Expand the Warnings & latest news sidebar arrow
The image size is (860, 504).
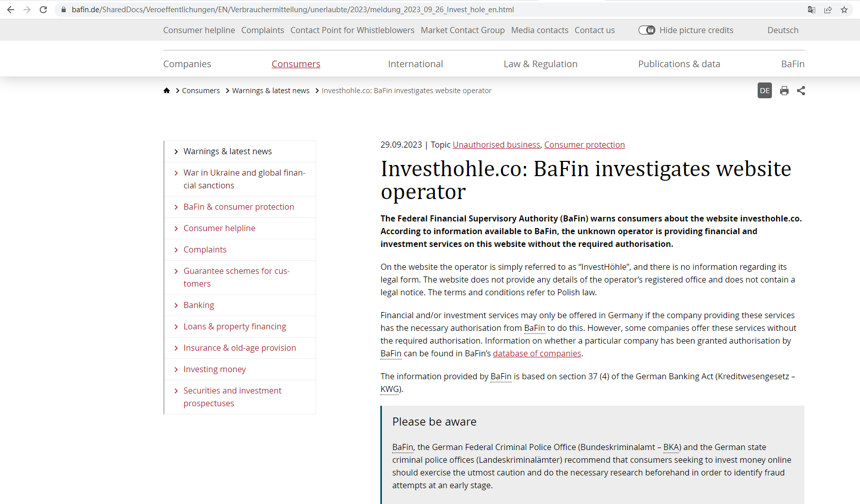(x=176, y=152)
